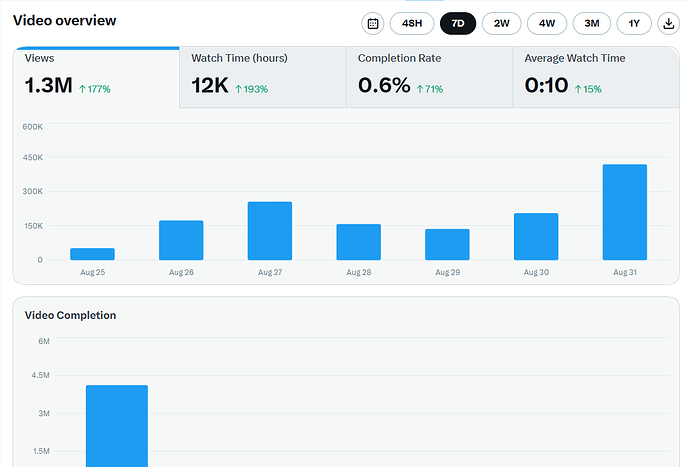Open the calendar date picker
690x467 pixels.
pos(373,23)
